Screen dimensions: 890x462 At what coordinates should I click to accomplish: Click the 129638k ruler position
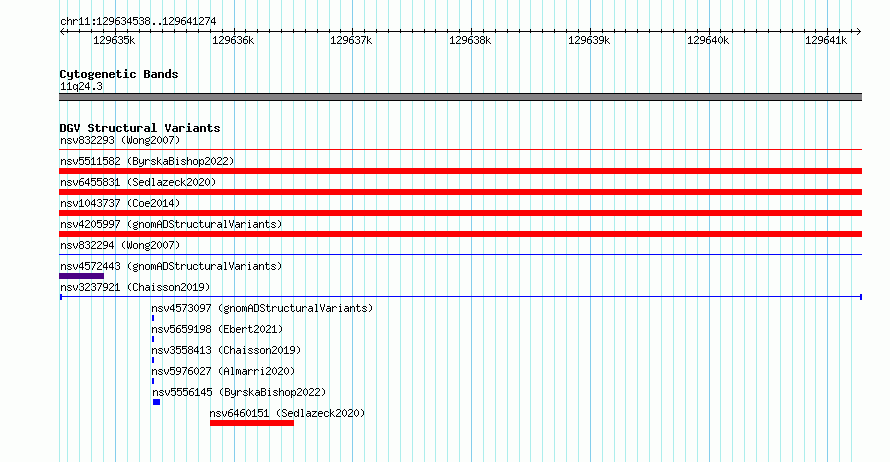pos(470,40)
